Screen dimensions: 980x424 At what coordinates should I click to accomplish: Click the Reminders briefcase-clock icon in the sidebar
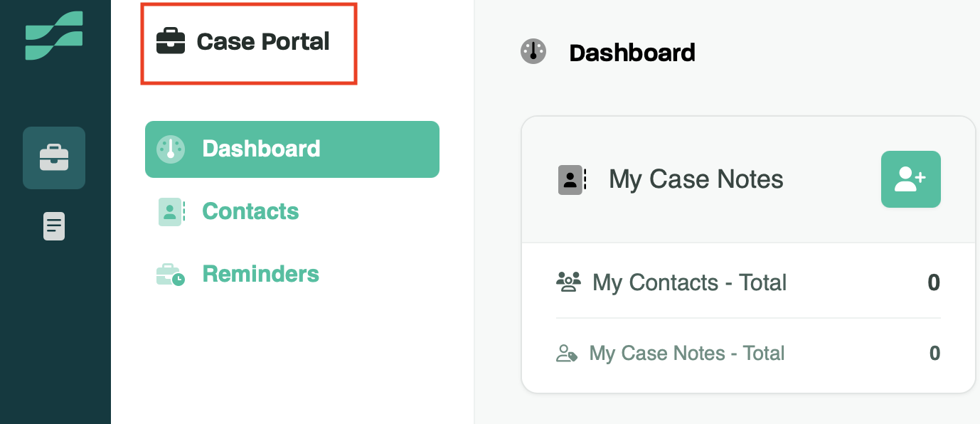pos(171,274)
